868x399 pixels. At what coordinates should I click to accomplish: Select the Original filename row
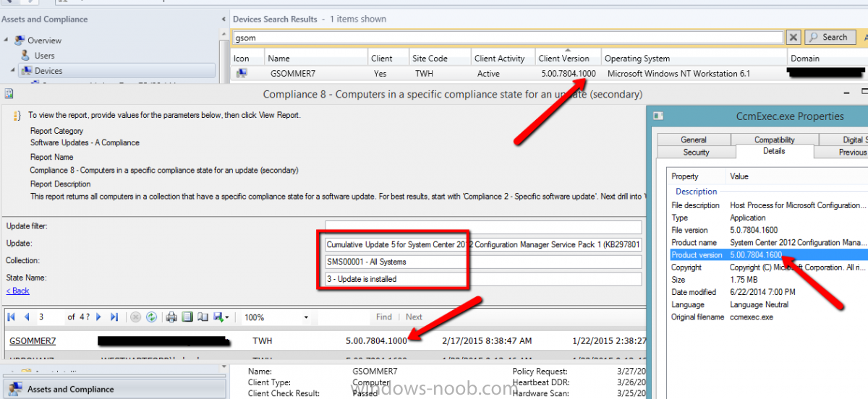[x=768, y=317]
